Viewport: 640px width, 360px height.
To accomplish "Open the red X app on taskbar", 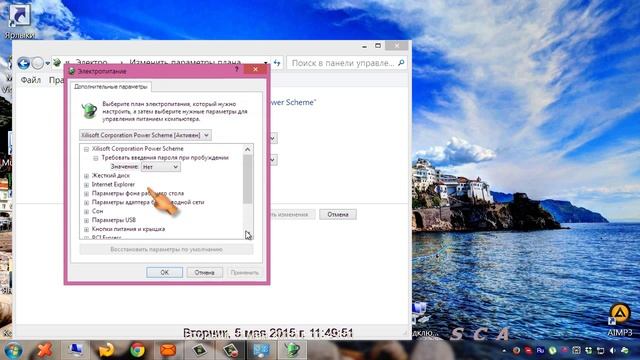I will [x=44, y=350].
